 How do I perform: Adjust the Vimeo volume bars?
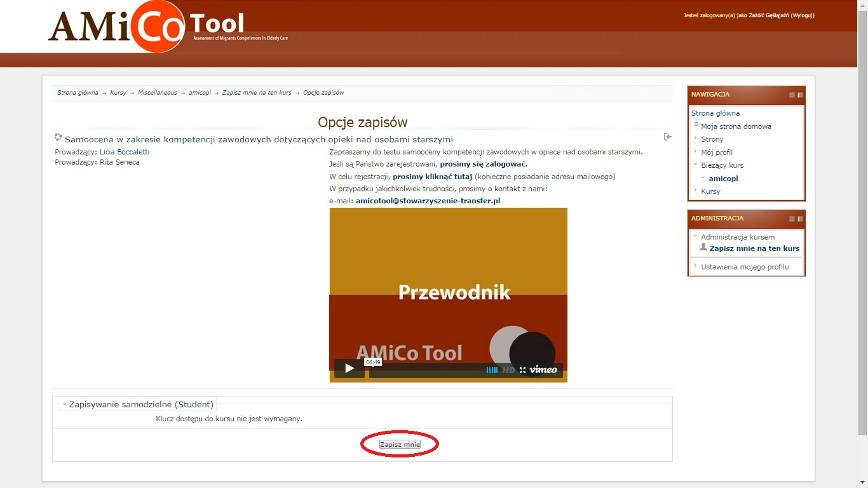(492, 370)
